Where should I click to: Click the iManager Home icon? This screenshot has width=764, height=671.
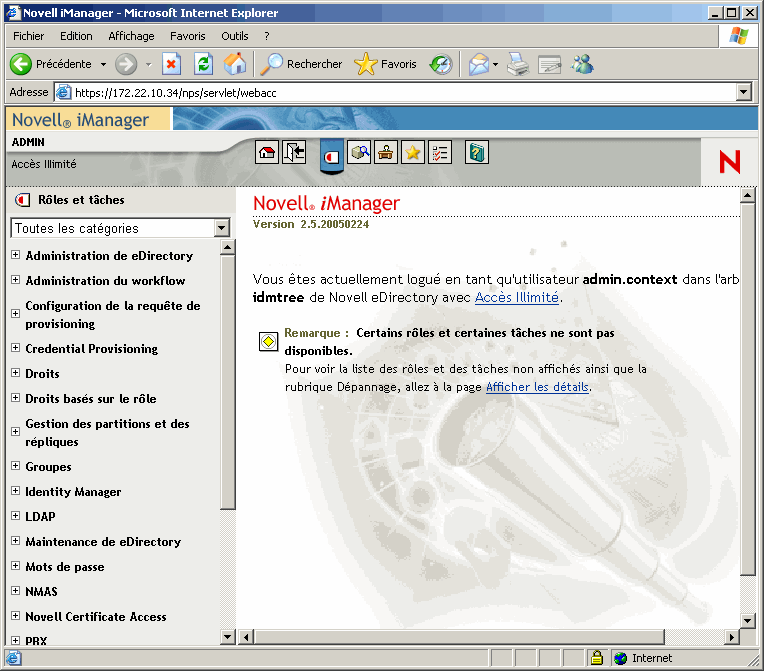coord(267,153)
